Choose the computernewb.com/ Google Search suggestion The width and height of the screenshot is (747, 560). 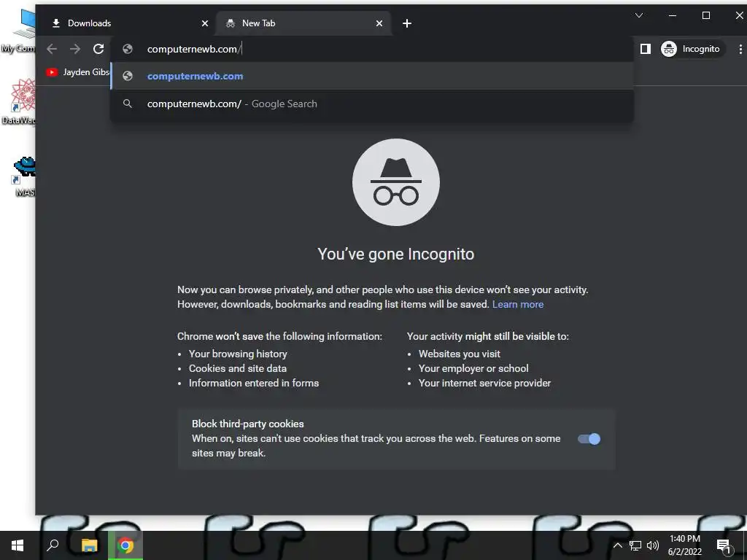point(371,104)
